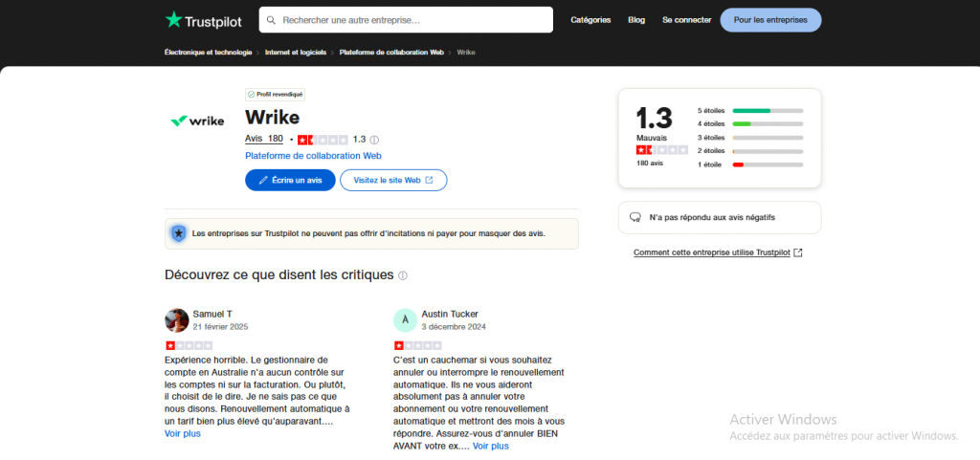This screenshot has height=460, width=980.
Task: Click the Écrire un avis button
Action: (x=290, y=180)
